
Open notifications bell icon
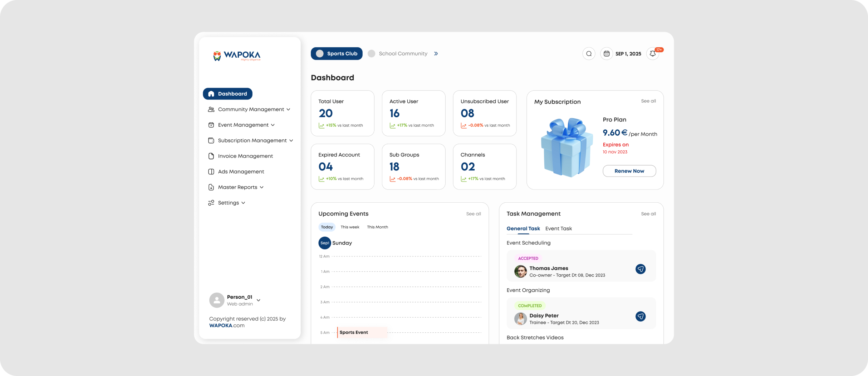(x=653, y=54)
